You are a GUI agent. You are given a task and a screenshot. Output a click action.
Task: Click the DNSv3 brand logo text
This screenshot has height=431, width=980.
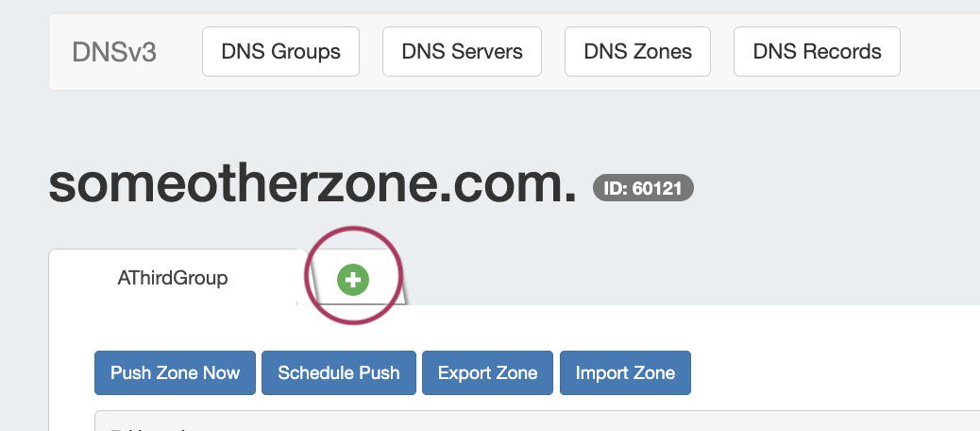tap(114, 52)
